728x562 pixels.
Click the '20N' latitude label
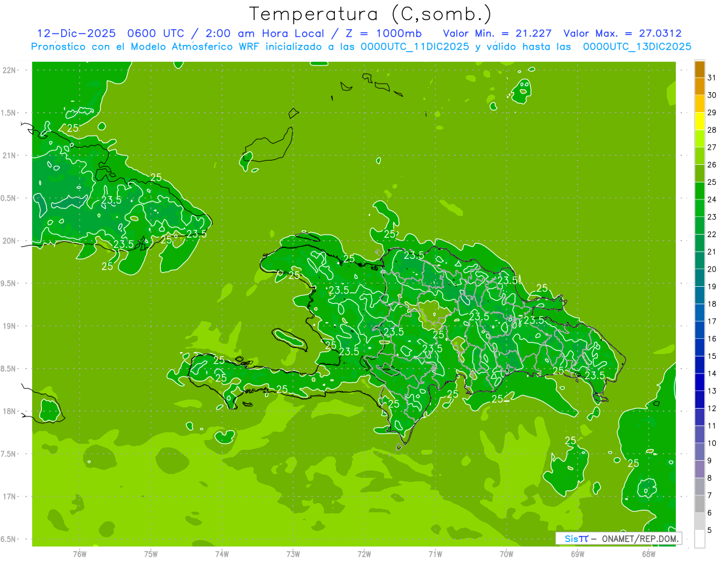pos(9,241)
